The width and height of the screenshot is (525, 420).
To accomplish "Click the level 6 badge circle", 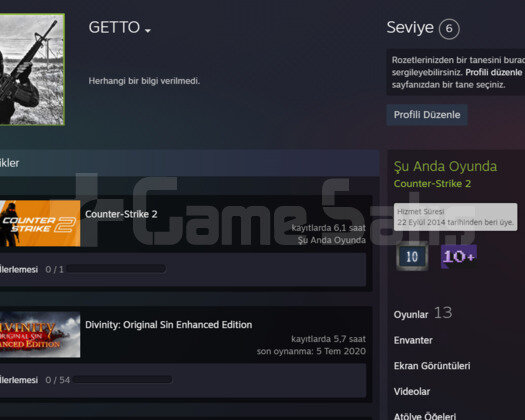I will tap(449, 29).
